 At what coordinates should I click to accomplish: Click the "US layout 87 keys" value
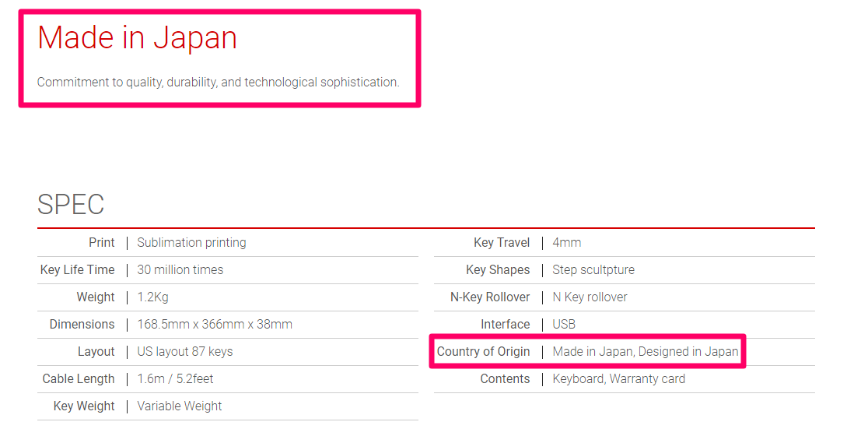pyautogui.click(x=184, y=352)
